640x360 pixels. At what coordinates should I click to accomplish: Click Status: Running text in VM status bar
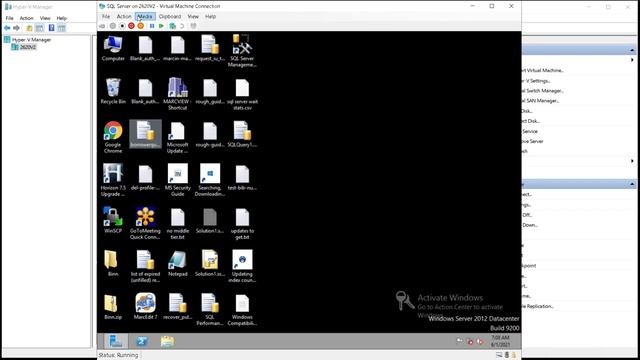coord(118,355)
